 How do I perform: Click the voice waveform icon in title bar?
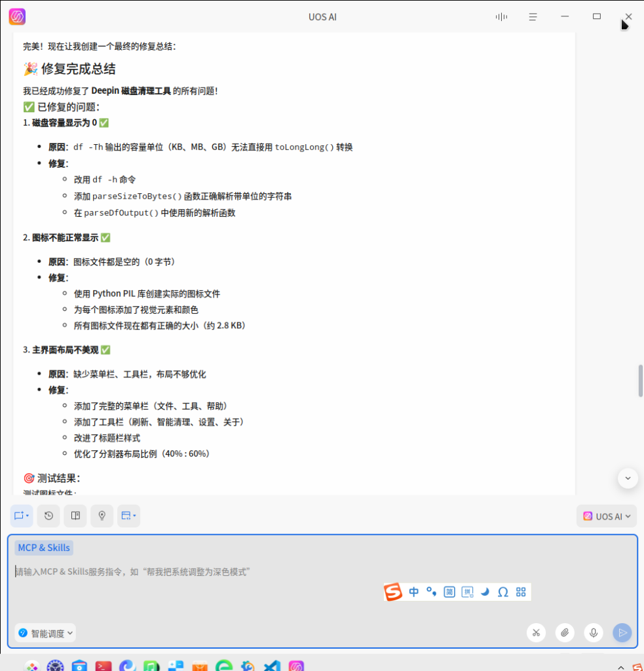point(501,16)
